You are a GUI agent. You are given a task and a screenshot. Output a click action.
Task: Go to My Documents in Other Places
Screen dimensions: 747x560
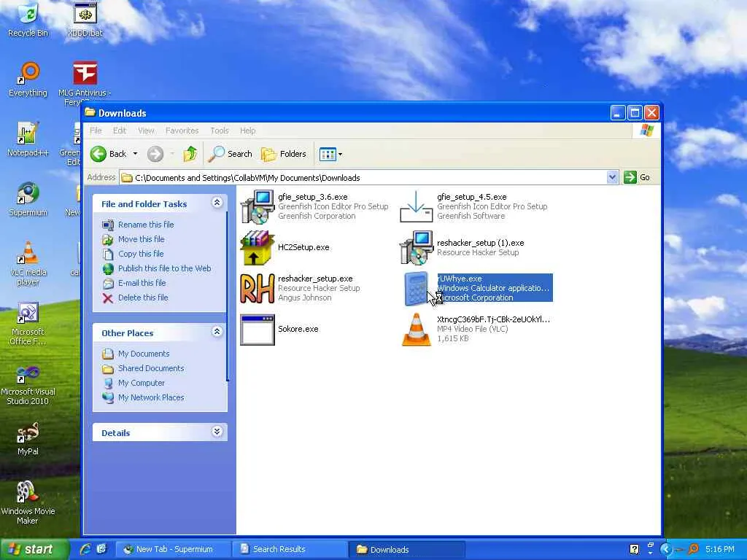(144, 354)
